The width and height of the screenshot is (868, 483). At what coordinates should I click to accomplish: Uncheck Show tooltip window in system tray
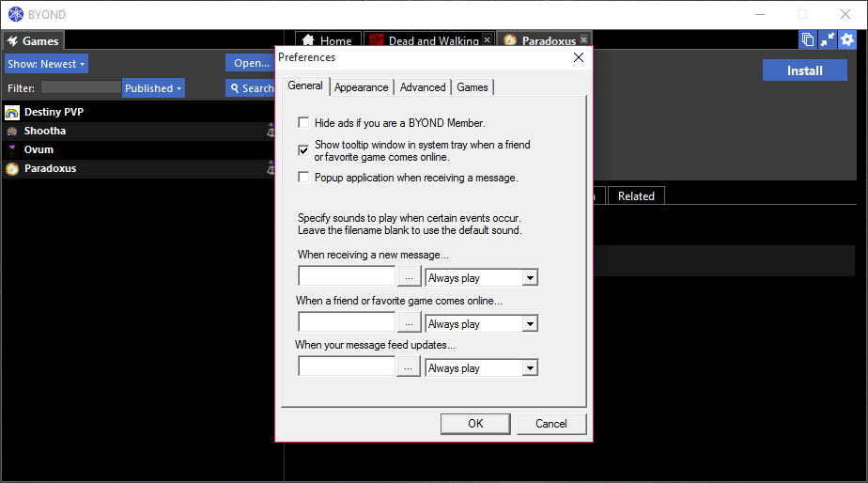[x=303, y=150]
